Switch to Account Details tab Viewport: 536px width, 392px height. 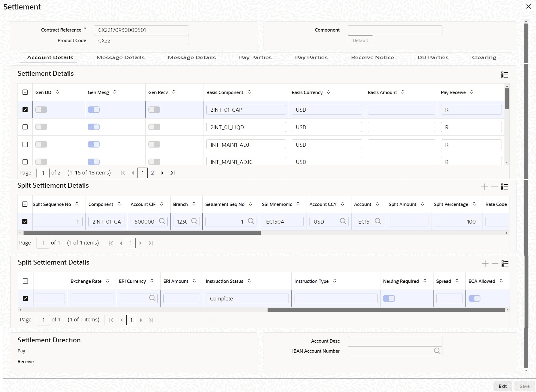[x=50, y=57]
